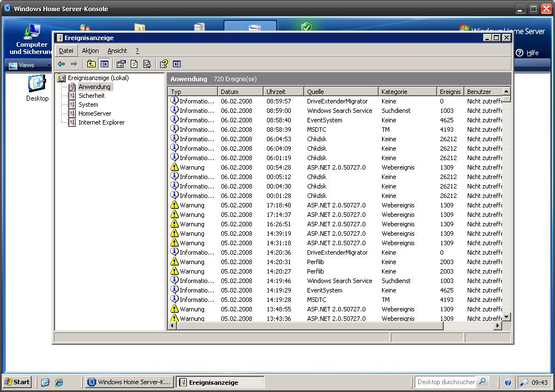Click the grey forward arrow toolbar icon
The image size is (555, 392).
point(73,64)
